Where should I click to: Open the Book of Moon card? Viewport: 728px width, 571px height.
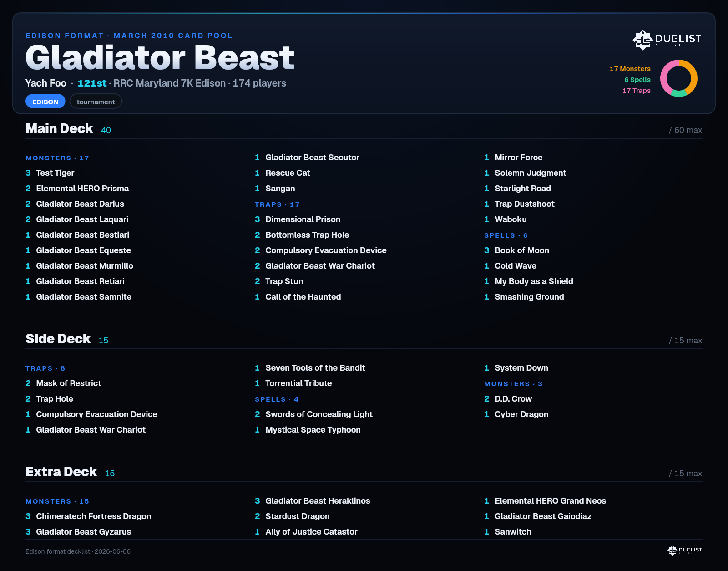(516, 250)
